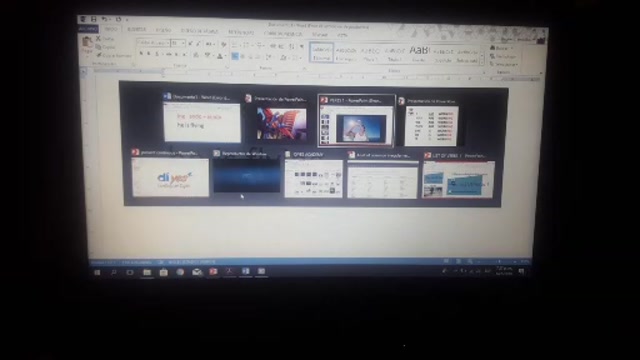Open the font name dropdown
Viewport: 640px width, 360px height.
(x=153, y=43)
